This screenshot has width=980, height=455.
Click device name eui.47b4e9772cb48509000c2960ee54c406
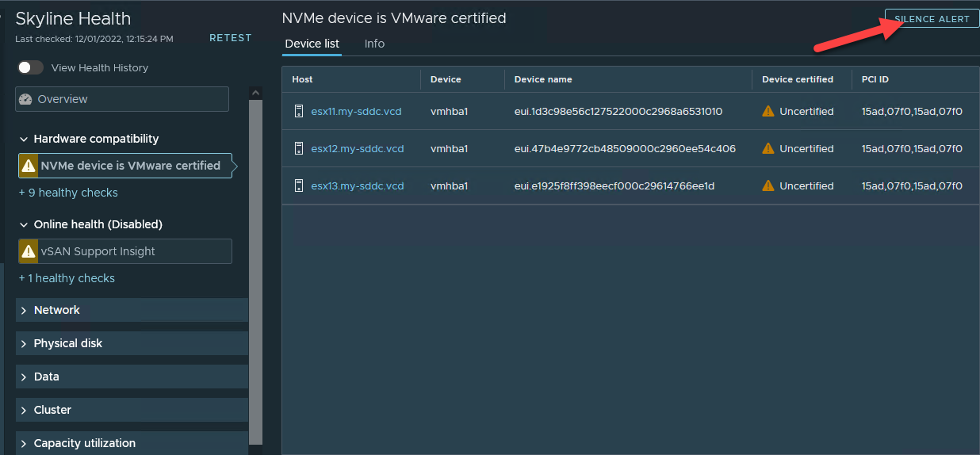[625, 148]
